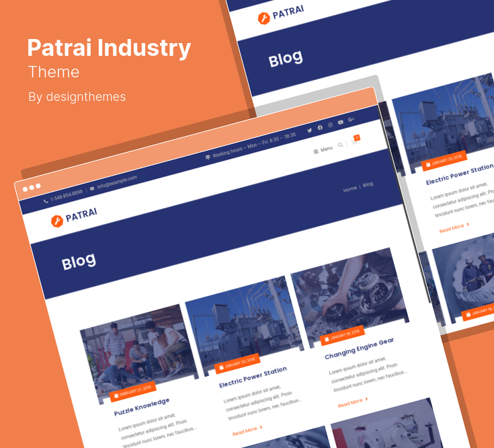Click the Twitter icon in top bar

(x=309, y=130)
